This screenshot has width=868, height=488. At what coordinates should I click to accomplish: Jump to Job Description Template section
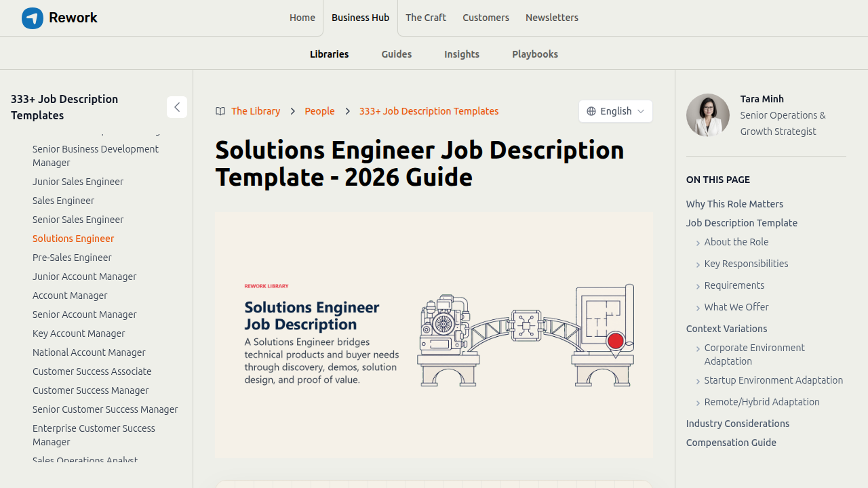click(x=742, y=223)
